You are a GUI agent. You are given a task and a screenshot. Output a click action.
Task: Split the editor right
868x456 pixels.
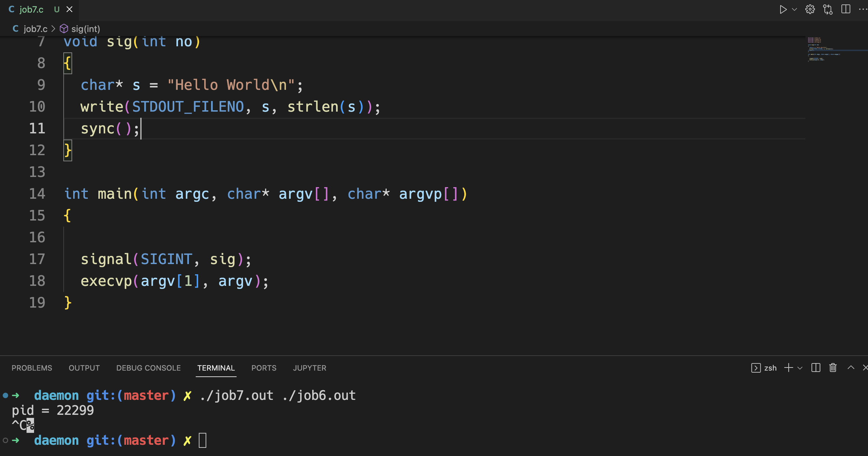tap(846, 9)
